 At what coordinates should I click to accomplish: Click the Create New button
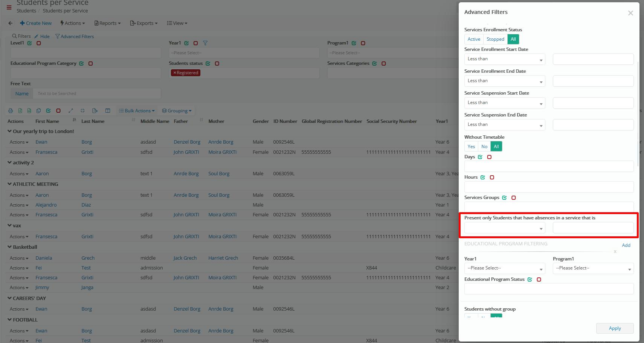[x=36, y=23]
